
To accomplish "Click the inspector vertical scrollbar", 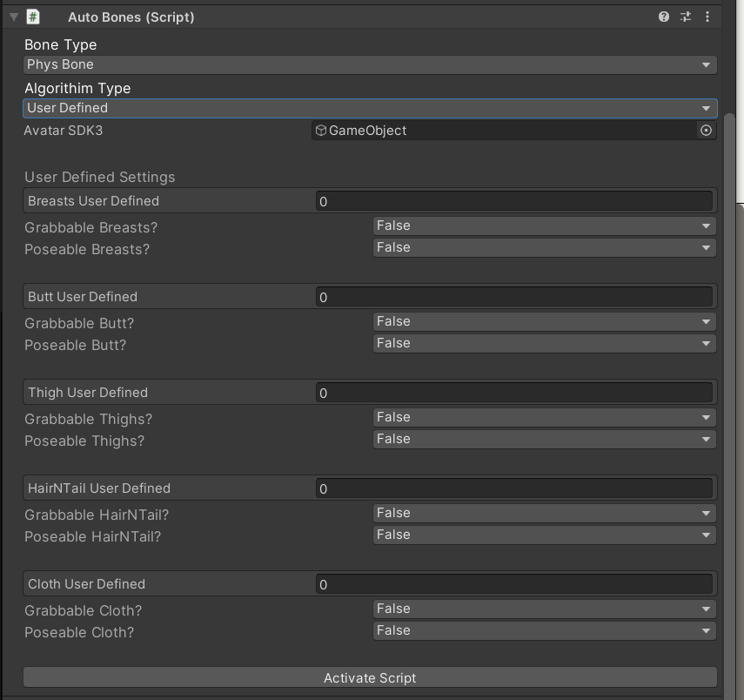I will [x=730, y=348].
